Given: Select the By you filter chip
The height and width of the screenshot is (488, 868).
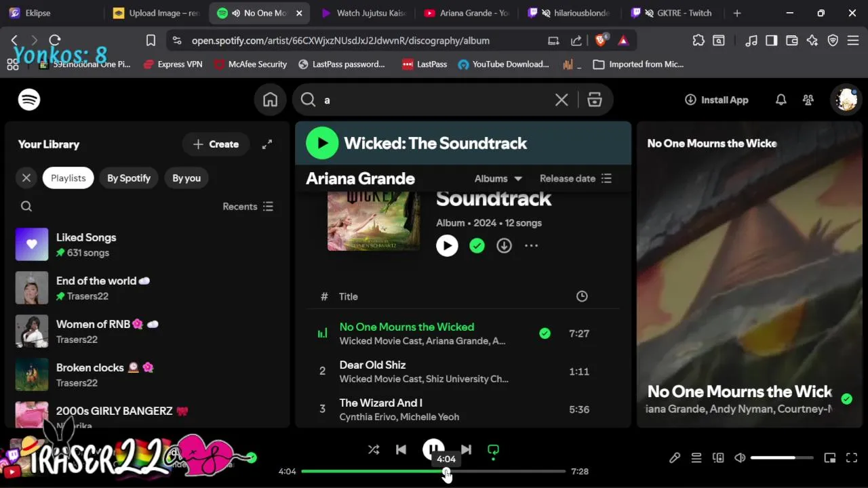Looking at the screenshot, I should pyautogui.click(x=186, y=178).
